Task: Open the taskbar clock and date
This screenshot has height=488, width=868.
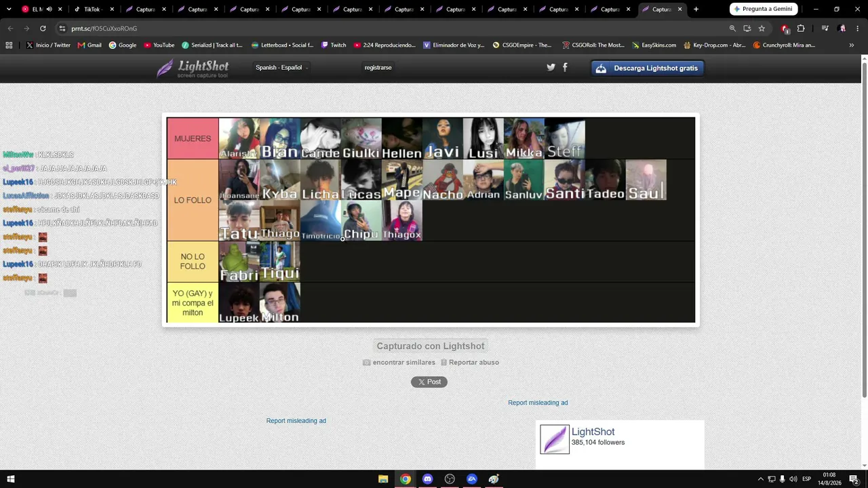Action: tap(829, 479)
